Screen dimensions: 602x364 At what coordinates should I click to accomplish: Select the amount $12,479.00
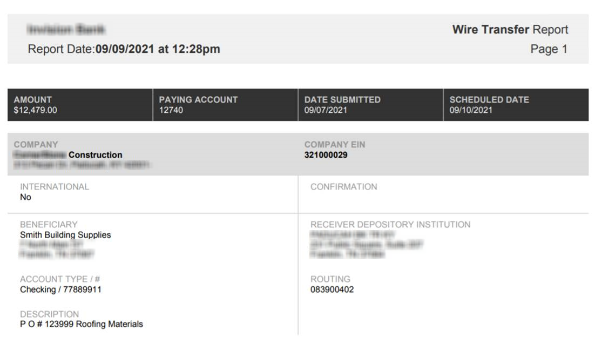point(35,110)
